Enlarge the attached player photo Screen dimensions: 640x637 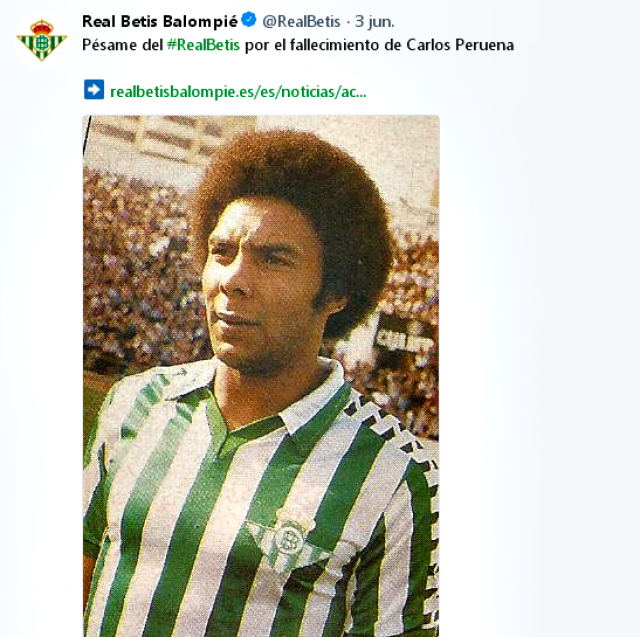pyautogui.click(x=261, y=376)
